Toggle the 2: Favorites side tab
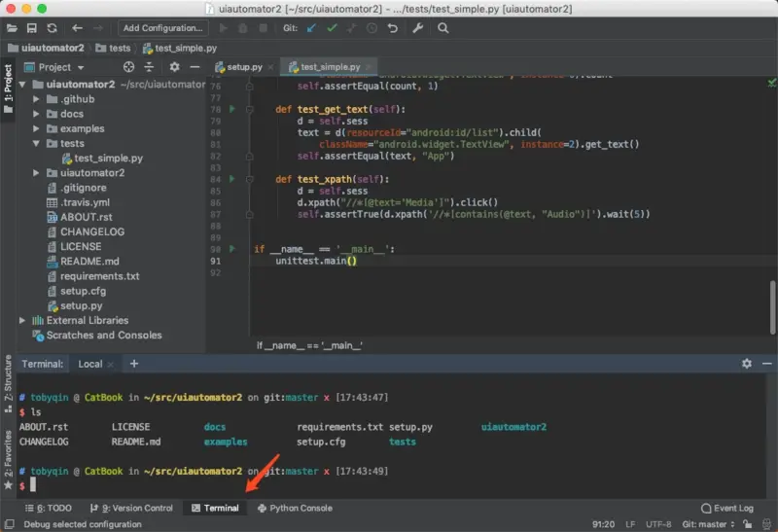The width and height of the screenshot is (778, 532). tap(8, 459)
